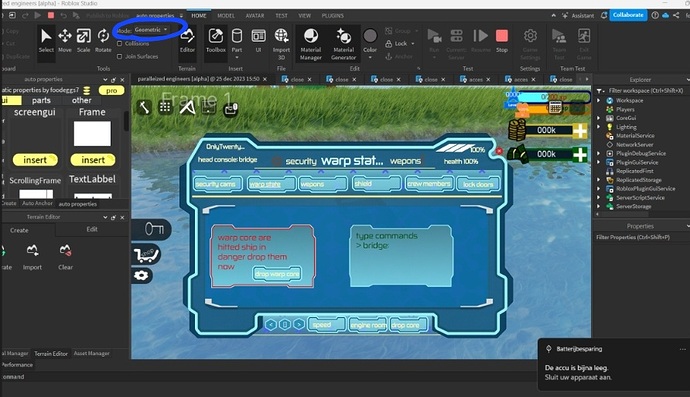This screenshot has width=690, height=397.
Task: Insert a new Part
Action: point(237,40)
